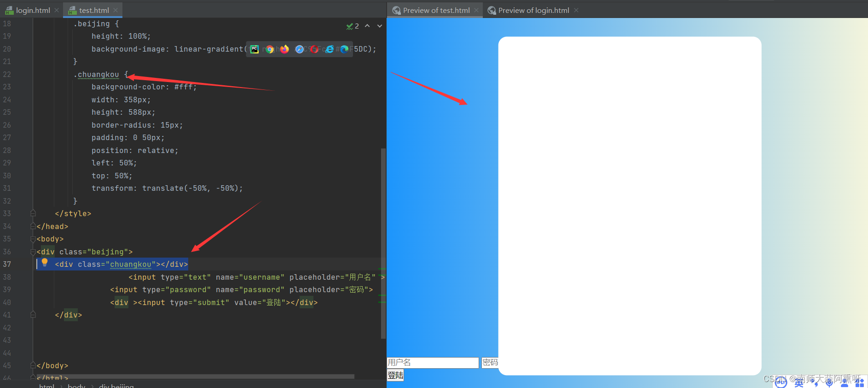Open page in Internet Explorer icon

[330, 49]
